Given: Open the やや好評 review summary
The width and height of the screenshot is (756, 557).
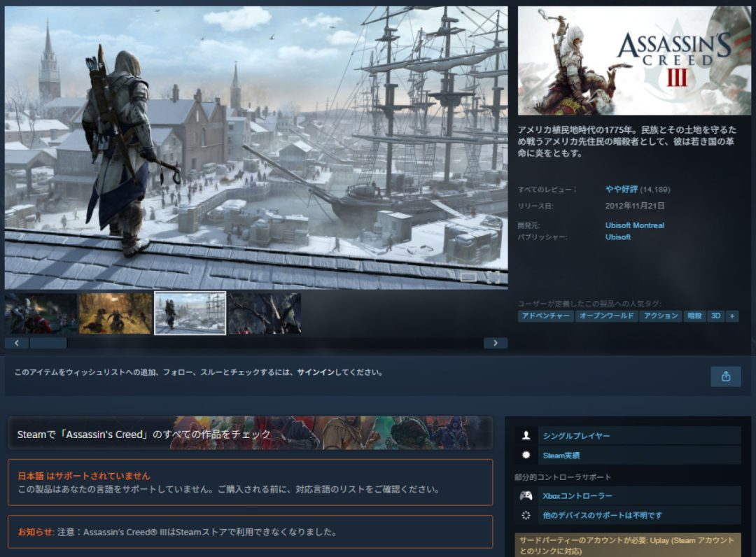Looking at the screenshot, I should [x=621, y=189].
